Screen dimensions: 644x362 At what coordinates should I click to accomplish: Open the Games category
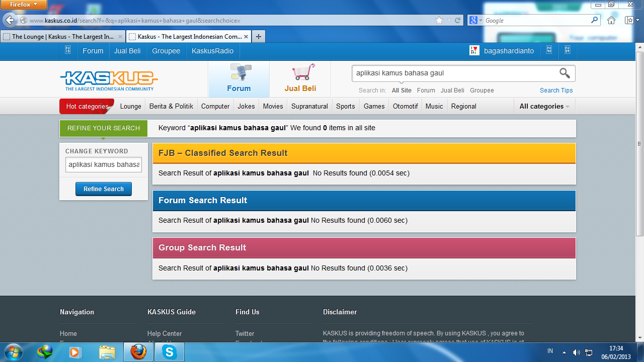click(374, 106)
